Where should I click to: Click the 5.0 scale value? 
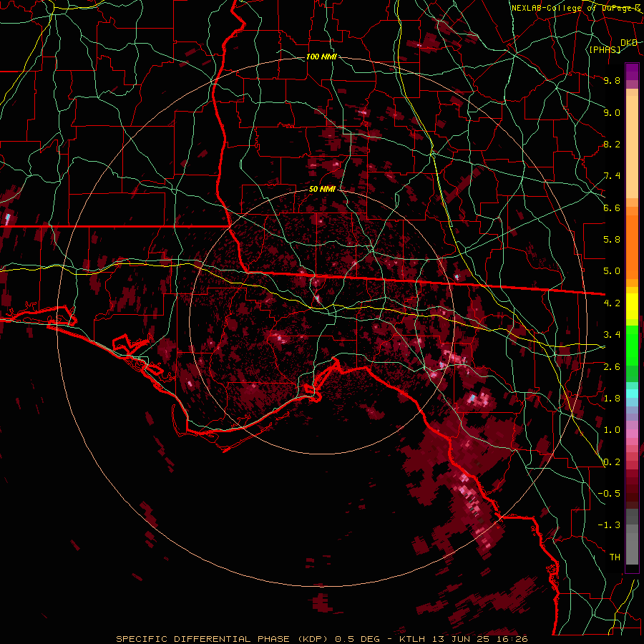click(x=612, y=271)
